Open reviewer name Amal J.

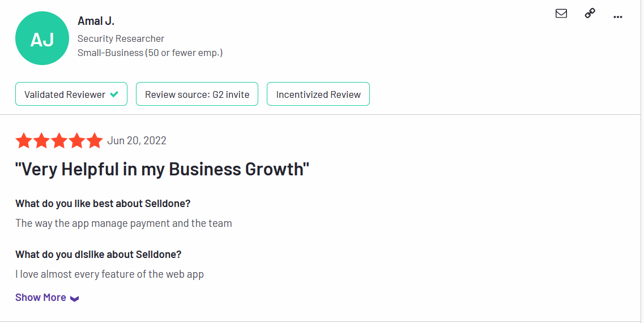96,20
